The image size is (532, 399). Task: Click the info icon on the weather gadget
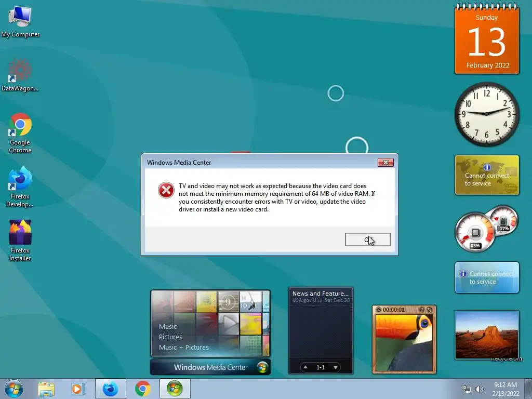coord(463,273)
